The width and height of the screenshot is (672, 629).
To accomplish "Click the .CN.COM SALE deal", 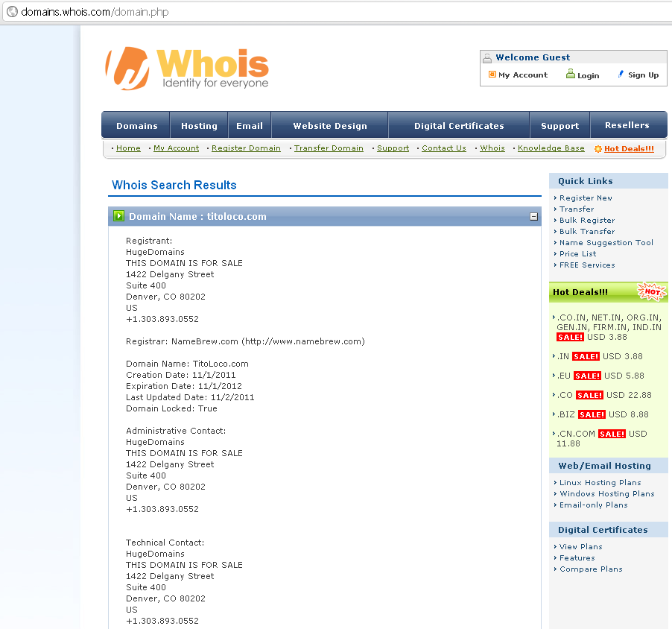I will [602, 438].
